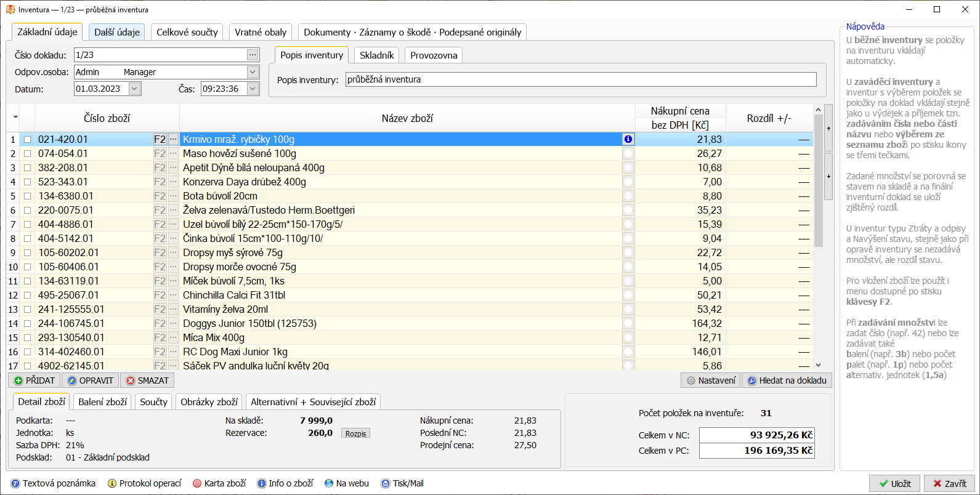Open the Protokol operací log

[x=145, y=483]
